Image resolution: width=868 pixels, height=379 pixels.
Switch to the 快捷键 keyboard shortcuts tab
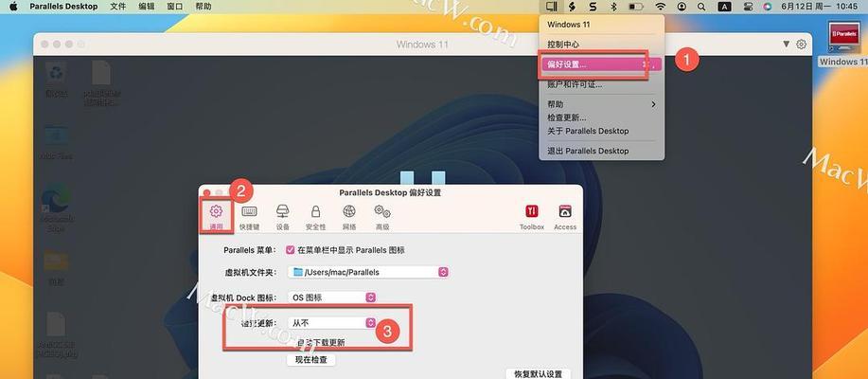249,217
